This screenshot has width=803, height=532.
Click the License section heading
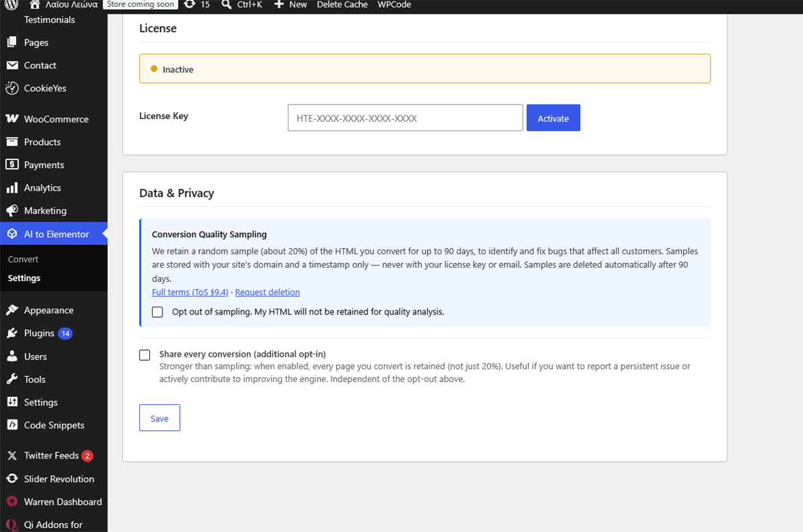point(158,29)
